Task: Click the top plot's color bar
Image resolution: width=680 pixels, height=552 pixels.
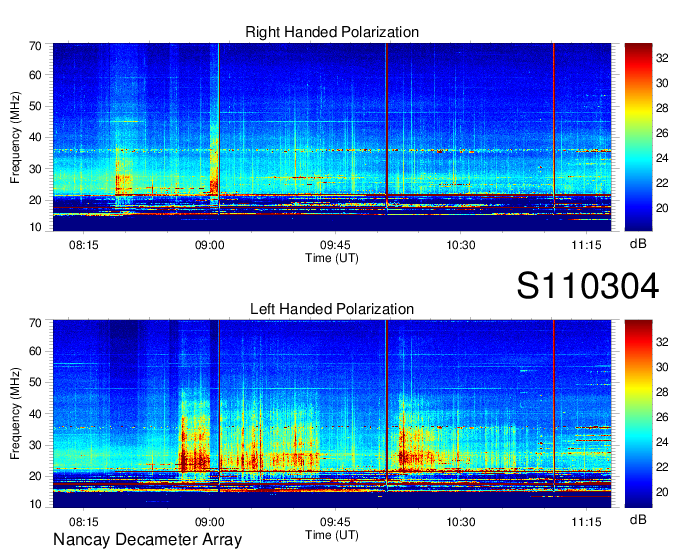Action: pos(638,137)
